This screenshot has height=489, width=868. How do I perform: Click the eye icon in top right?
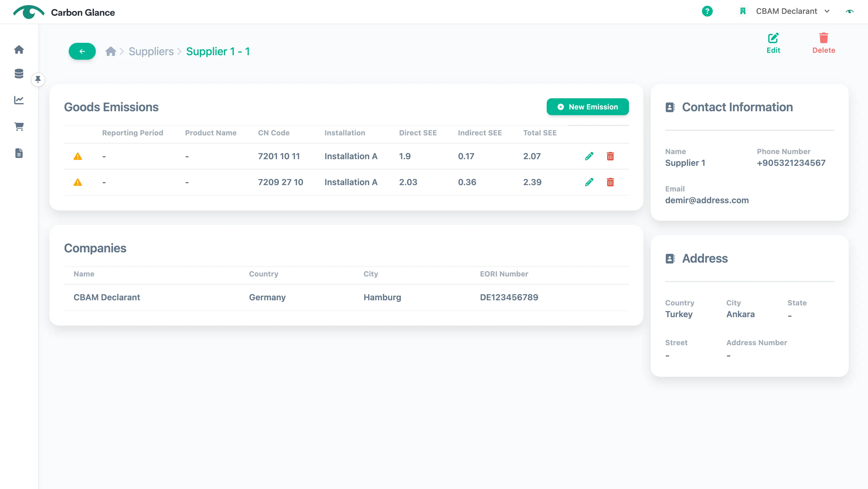(850, 11)
